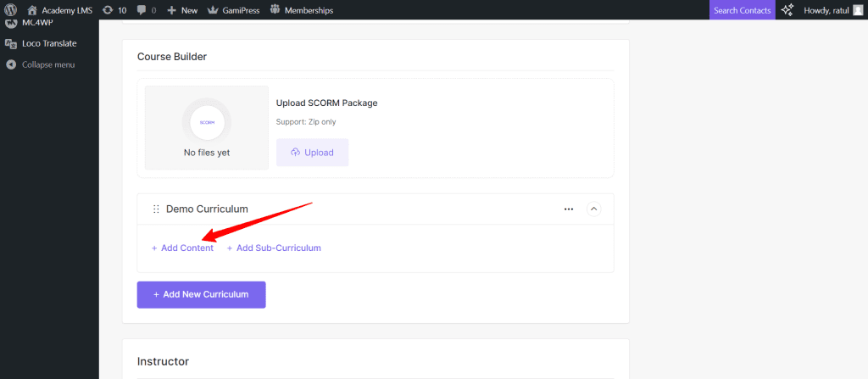Click Add Sub-Curriculum link

(274, 248)
